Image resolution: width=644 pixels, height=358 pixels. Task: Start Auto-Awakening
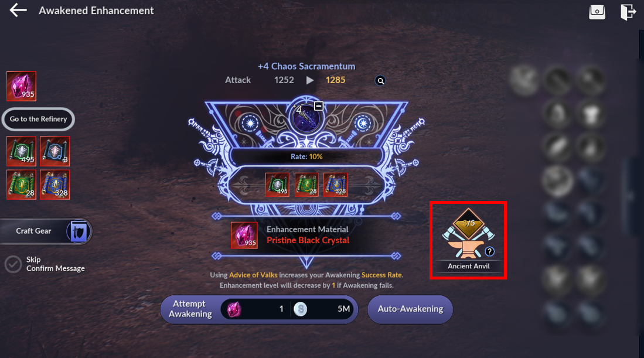click(410, 309)
